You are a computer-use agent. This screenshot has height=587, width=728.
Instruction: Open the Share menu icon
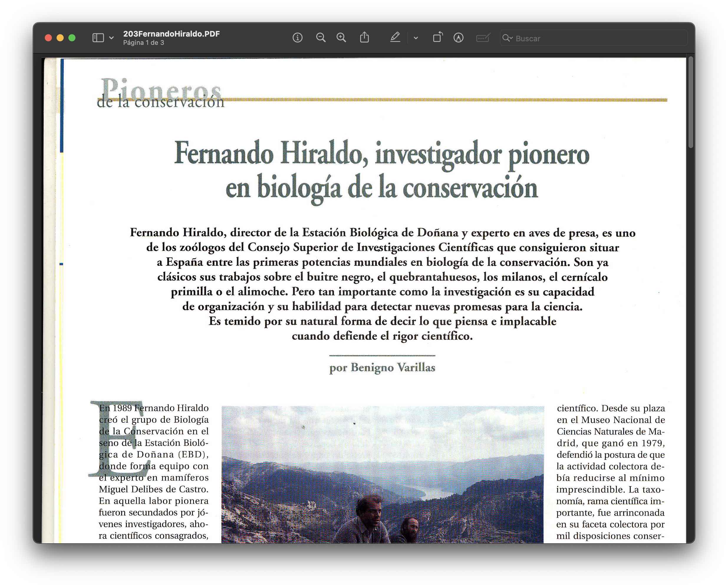[x=364, y=37]
